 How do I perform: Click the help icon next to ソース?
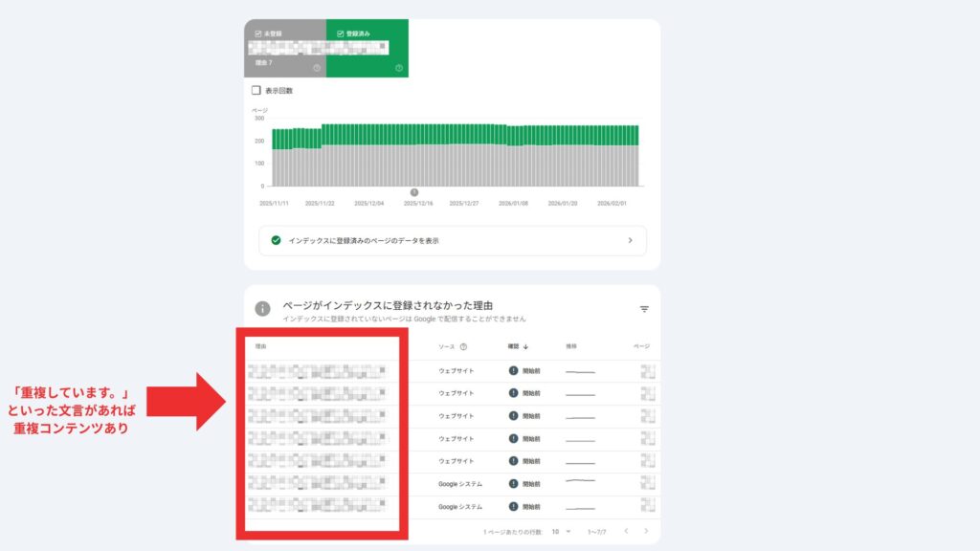pyautogui.click(x=463, y=346)
